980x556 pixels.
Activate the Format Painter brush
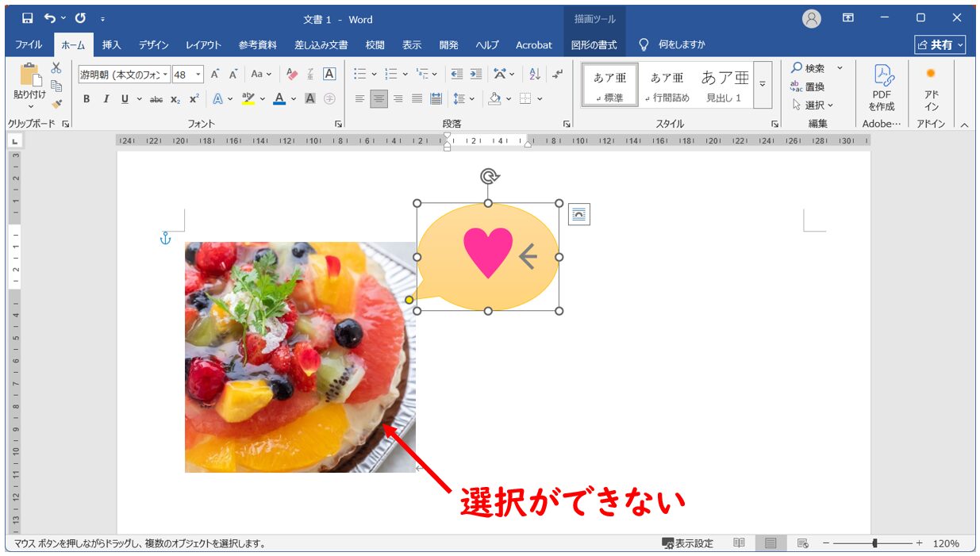pyautogui.click(x=56, y=104)
